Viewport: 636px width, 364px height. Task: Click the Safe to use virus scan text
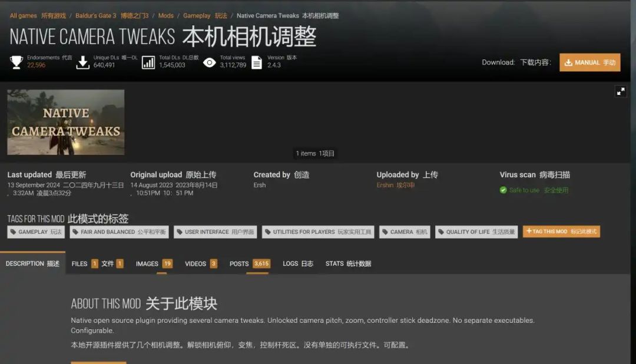tap(539, 190)
